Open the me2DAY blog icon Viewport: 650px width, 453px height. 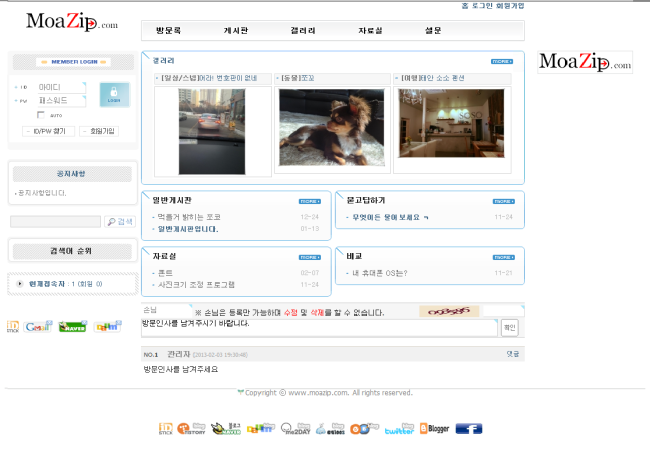click(x=295, y=428)
